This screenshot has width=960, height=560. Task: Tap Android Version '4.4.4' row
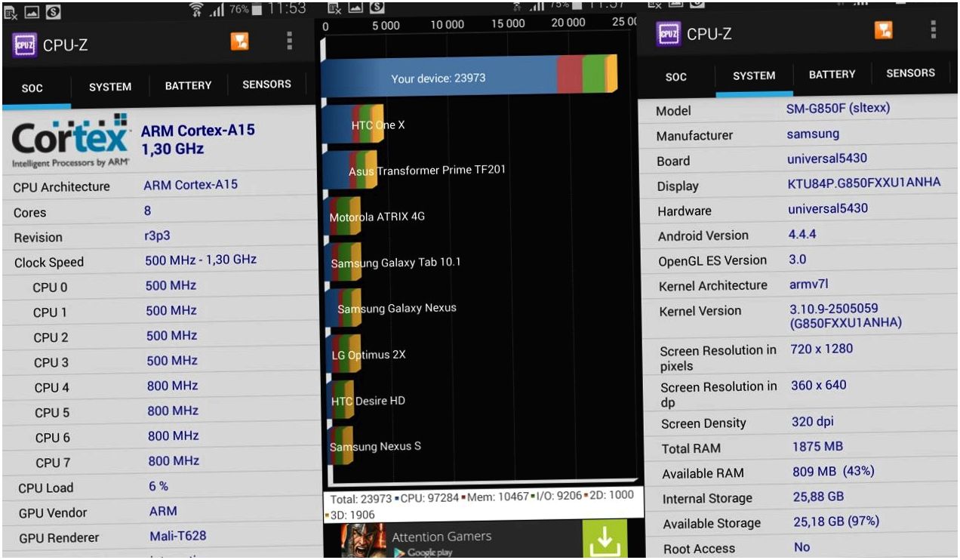click(798, 235)
